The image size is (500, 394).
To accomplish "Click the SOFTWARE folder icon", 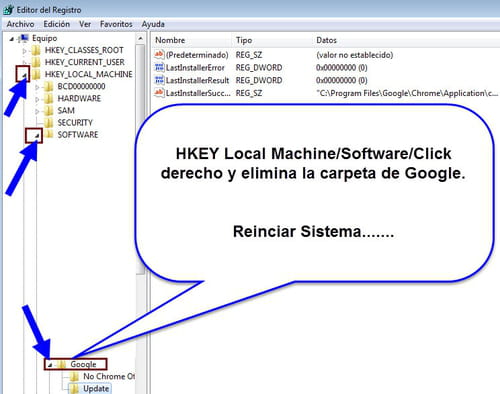I will point(49,135).
